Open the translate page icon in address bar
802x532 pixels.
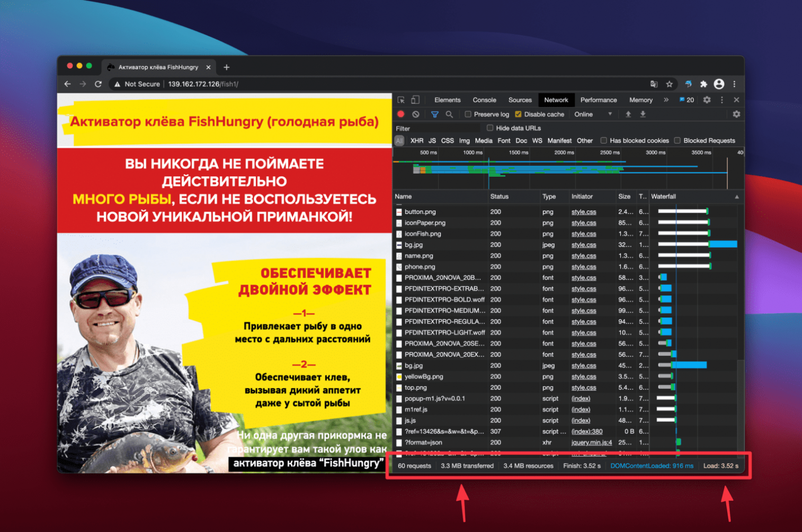[654, 84]
